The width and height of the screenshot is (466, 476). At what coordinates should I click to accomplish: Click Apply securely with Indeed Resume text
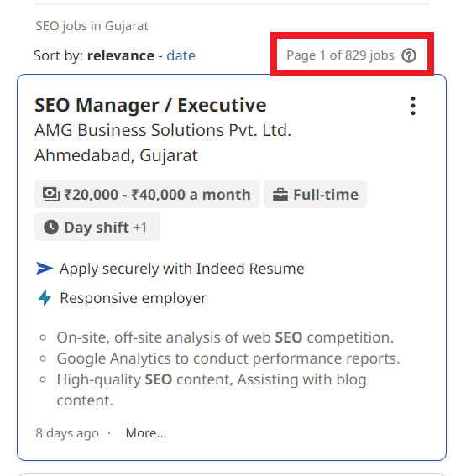click(182, 269)
